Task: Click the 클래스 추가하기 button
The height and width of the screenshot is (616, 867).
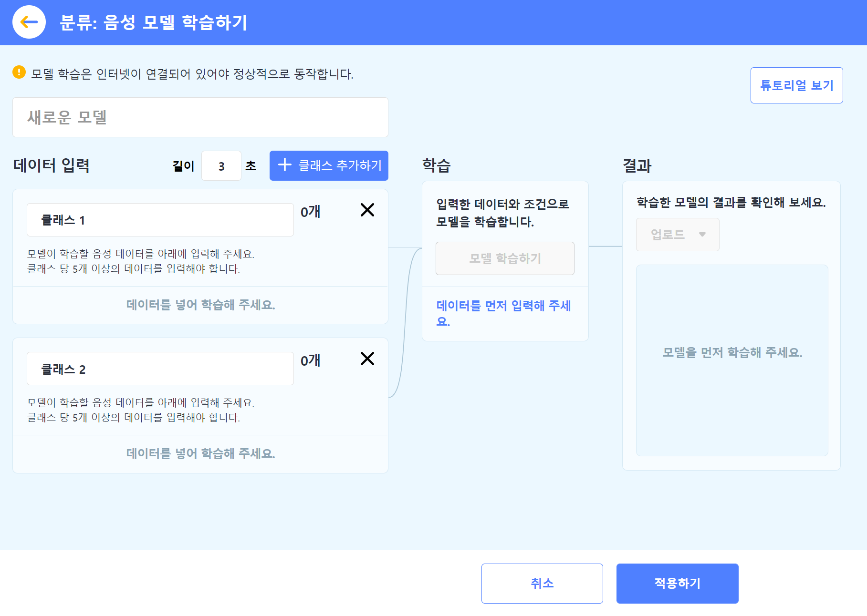Action: tap(329, 165)
